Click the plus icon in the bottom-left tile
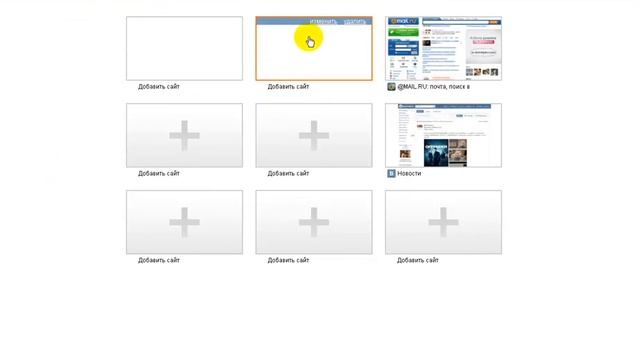 [x=184, y=222]
